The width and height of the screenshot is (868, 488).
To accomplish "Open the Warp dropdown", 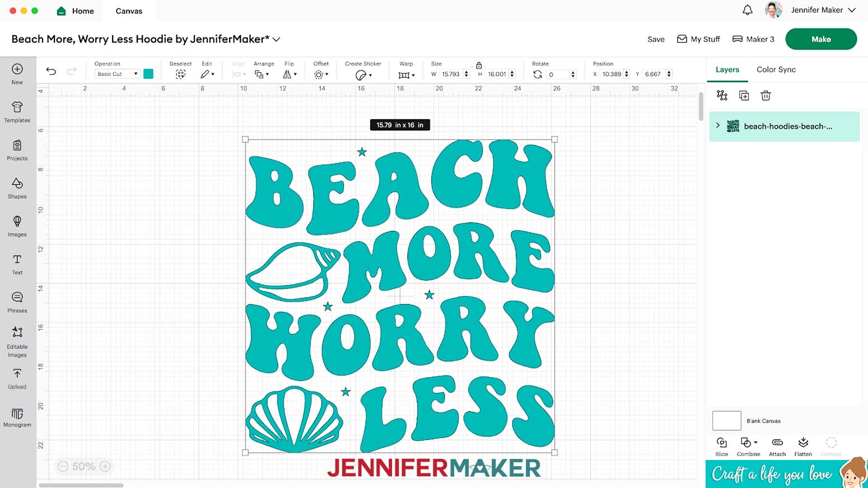I will pos(407,74).
